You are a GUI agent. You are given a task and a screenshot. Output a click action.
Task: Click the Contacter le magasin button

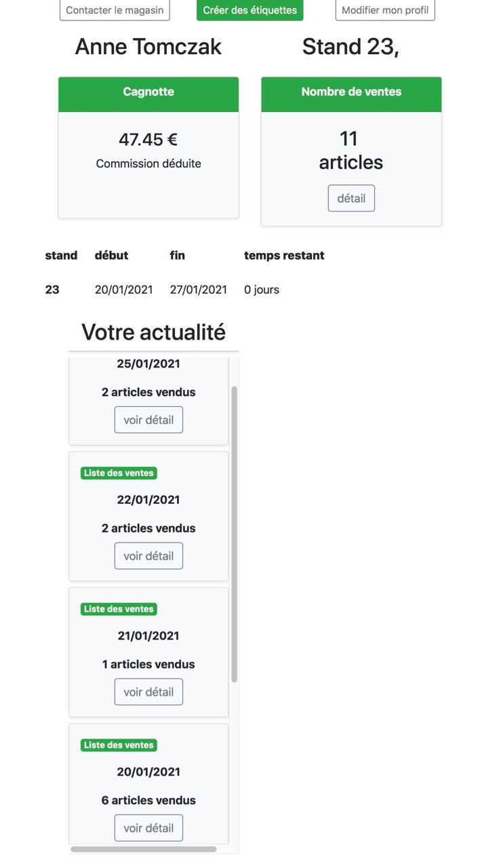click(x=115, y=10)
